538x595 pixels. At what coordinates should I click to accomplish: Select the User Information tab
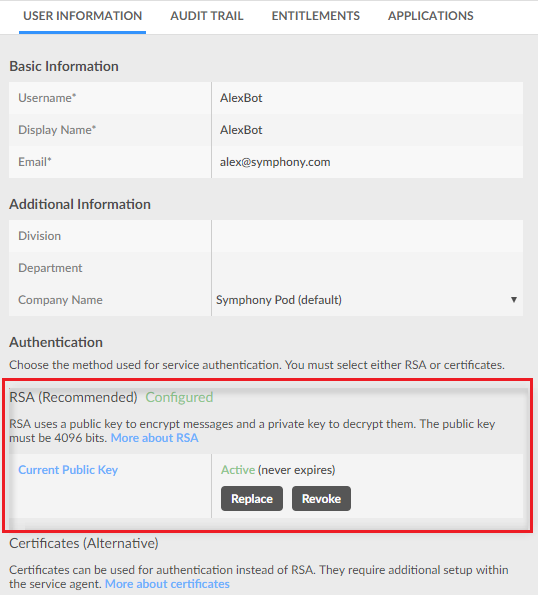click(82, 16)
